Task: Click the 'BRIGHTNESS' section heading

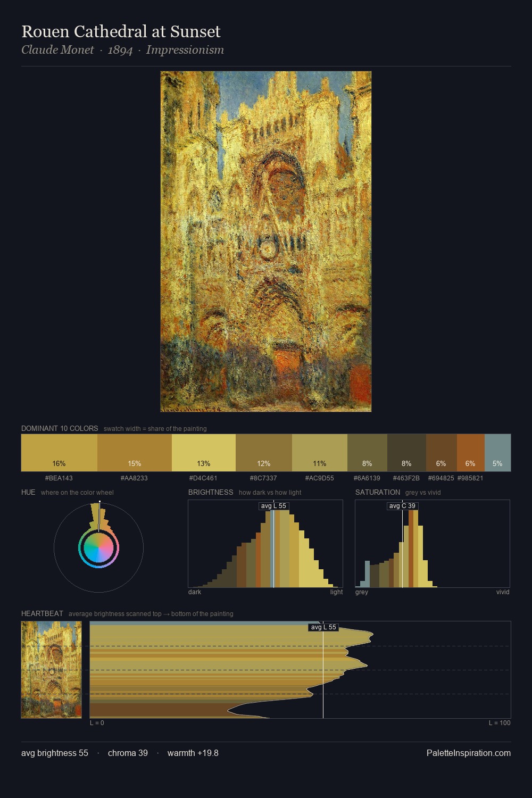Action: [x=211, y=492]
